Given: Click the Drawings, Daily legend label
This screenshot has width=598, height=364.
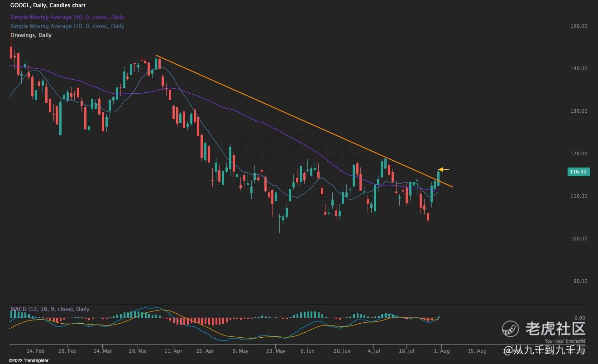Looking at the screenshot, I should click(x=31, y=35).
